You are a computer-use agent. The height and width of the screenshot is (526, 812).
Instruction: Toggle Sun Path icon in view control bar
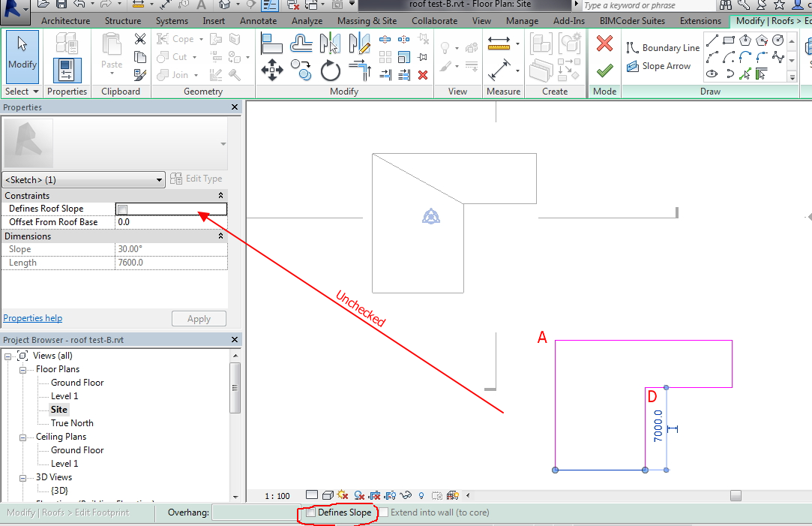pyautogui.click(x=343, y=495)
